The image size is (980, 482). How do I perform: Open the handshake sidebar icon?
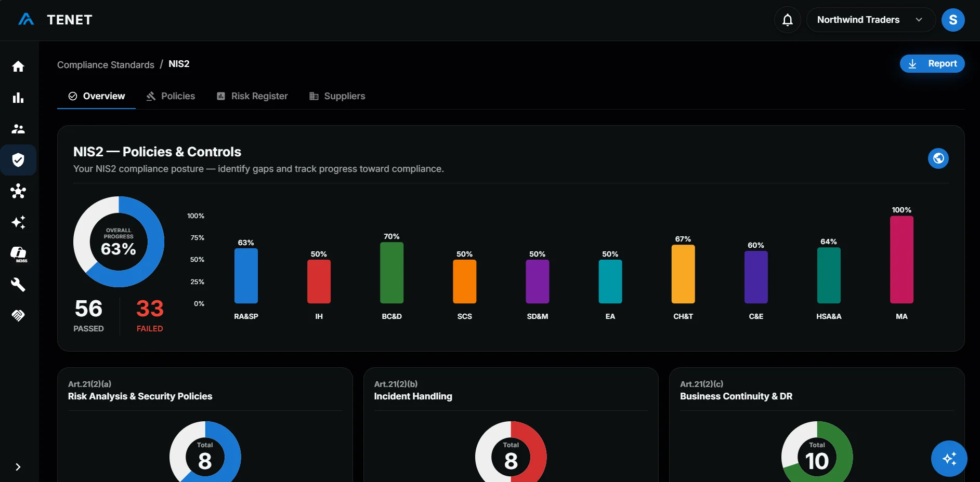[x=18, y=315]
